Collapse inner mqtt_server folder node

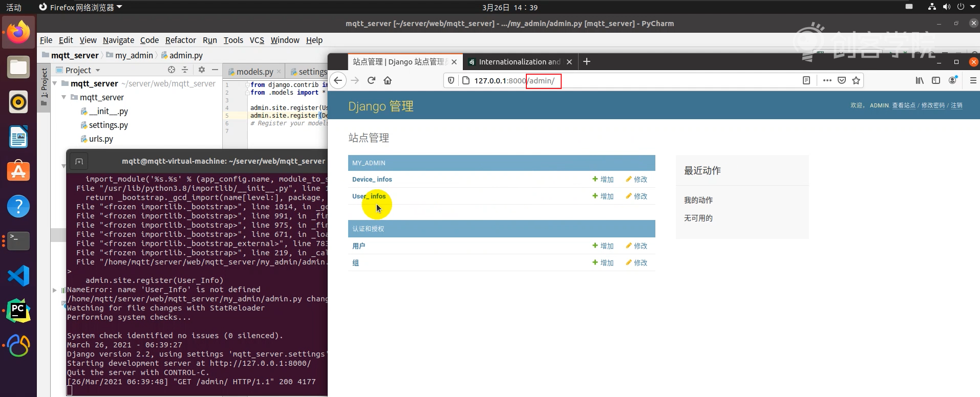pyautogui.click(x=64, y=97)
